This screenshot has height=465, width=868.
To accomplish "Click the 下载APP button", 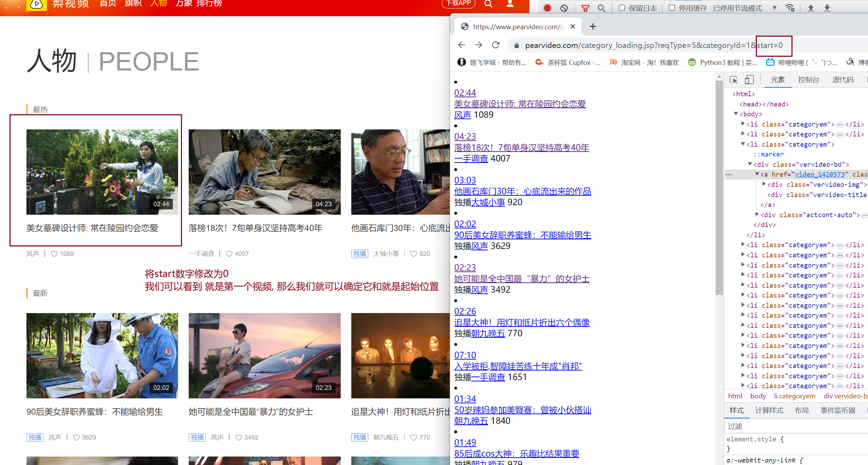I will tap(459, 4).
